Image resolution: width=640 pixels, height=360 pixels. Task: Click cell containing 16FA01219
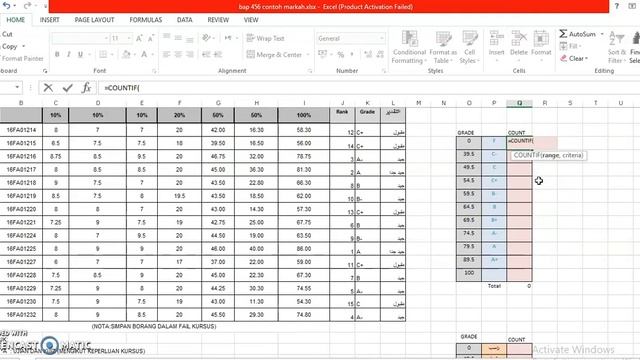21,196
